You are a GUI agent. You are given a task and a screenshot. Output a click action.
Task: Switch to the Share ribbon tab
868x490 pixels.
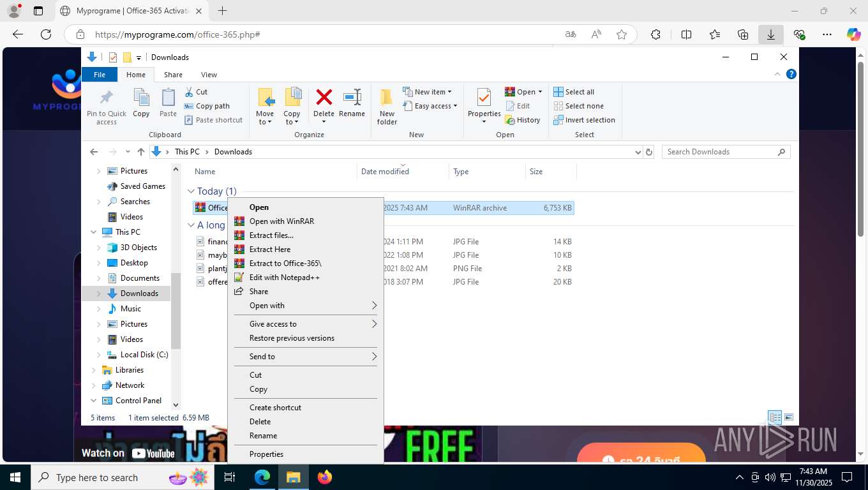click(173, 75)
